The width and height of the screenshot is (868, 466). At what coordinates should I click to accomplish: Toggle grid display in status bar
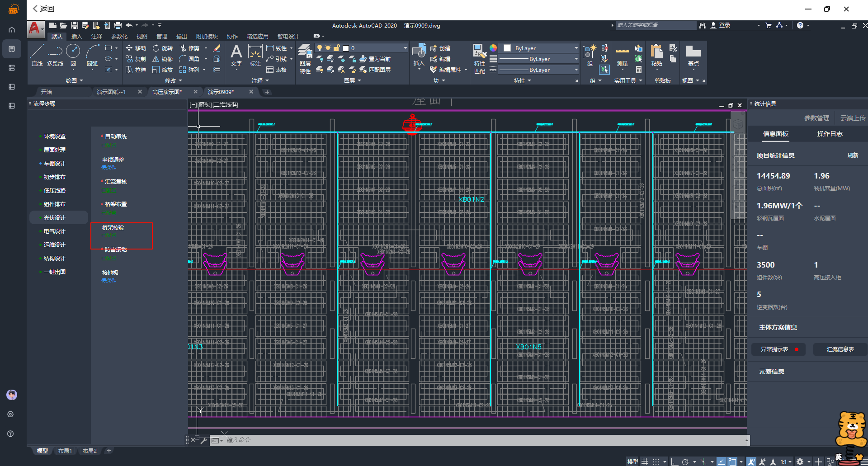[x=645, y=461]
